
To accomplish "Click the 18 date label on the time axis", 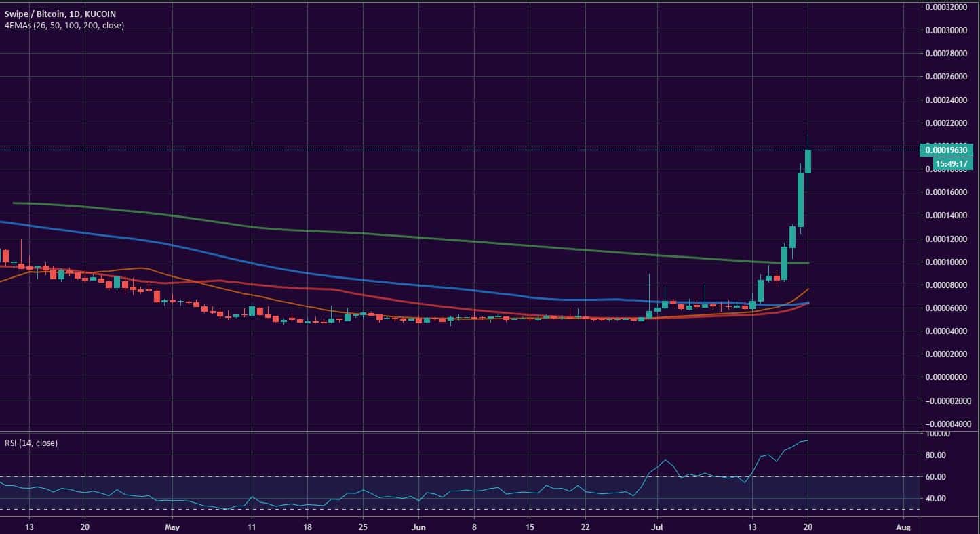I will (x=307, y=527).
